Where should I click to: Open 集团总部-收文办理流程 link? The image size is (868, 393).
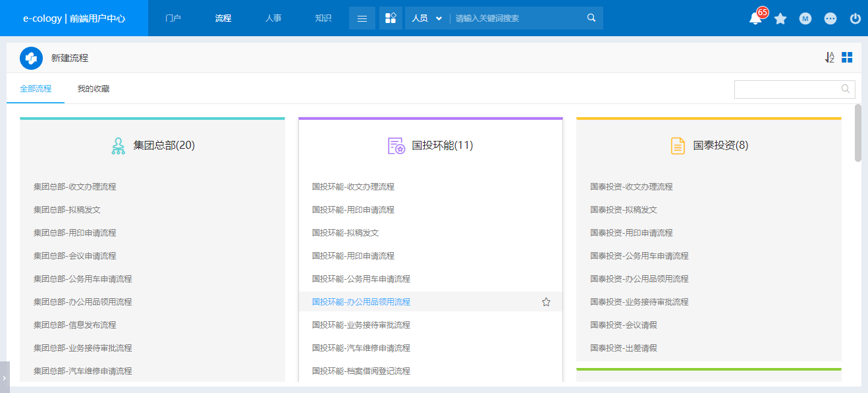(74, 187)
